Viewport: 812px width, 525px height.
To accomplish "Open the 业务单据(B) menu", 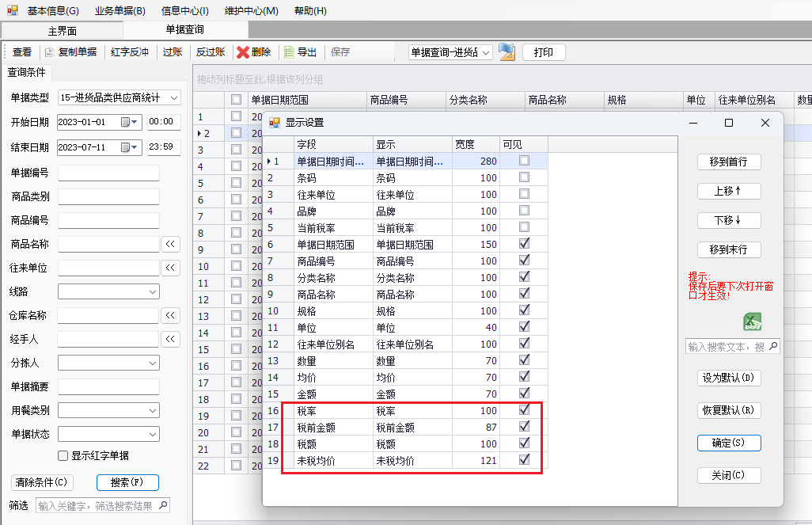I will tap(120, 10).
